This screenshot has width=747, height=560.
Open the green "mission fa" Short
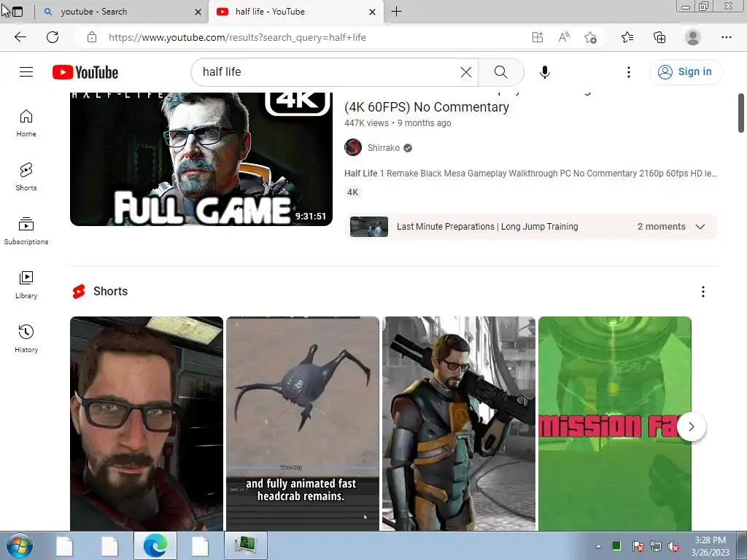point(614,424)
